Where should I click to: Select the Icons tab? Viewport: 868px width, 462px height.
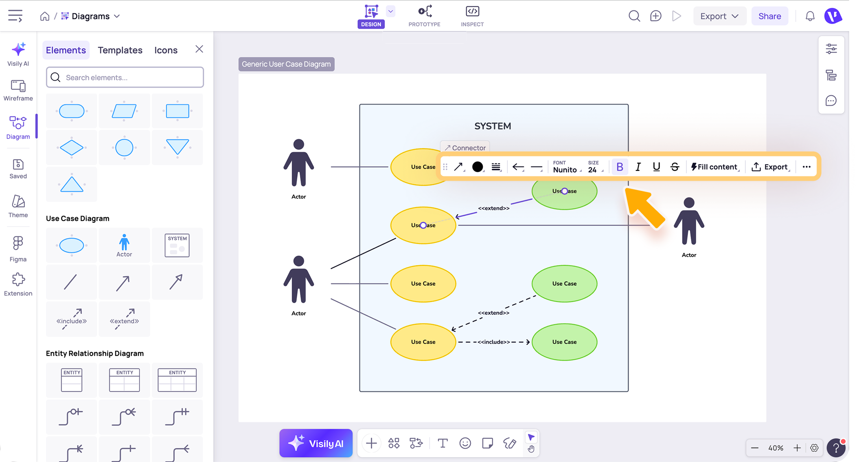pyautogui.click(x=166, y=50)
